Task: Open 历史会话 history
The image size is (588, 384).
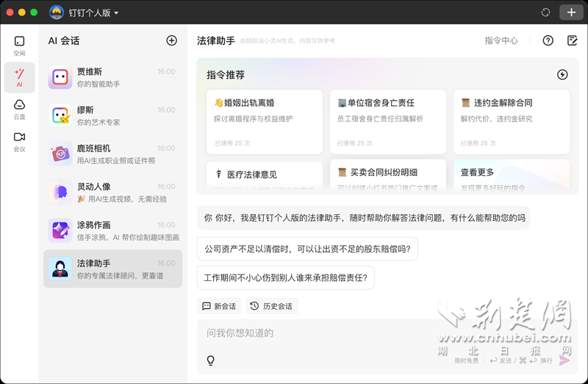Action: pos(272,306)
